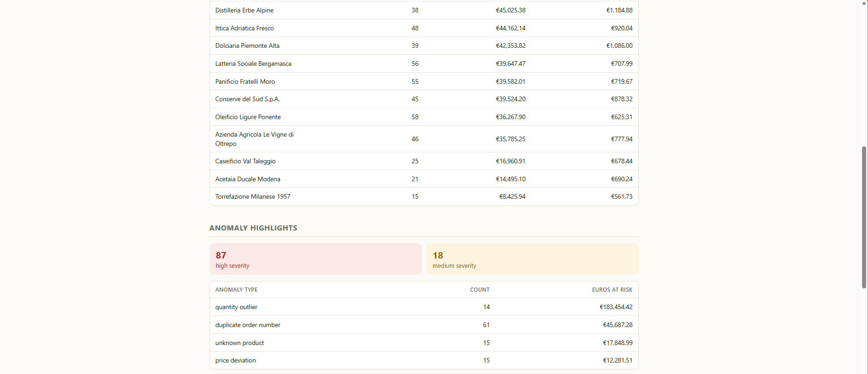
Task: Click Oleificio Ligure Ponente entry
Action: [248, 117]
